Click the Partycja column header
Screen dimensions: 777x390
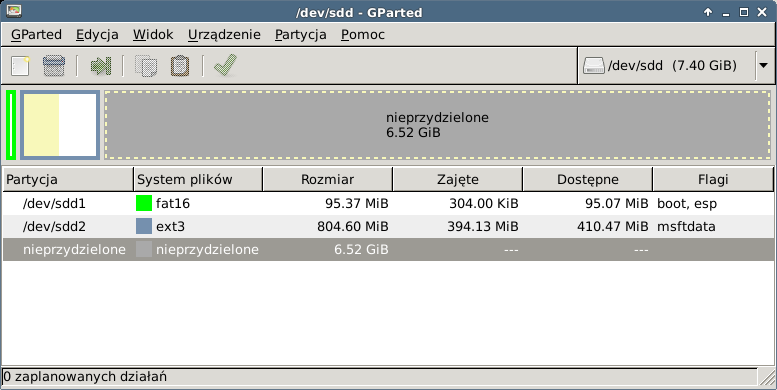(x=68, y=179)
